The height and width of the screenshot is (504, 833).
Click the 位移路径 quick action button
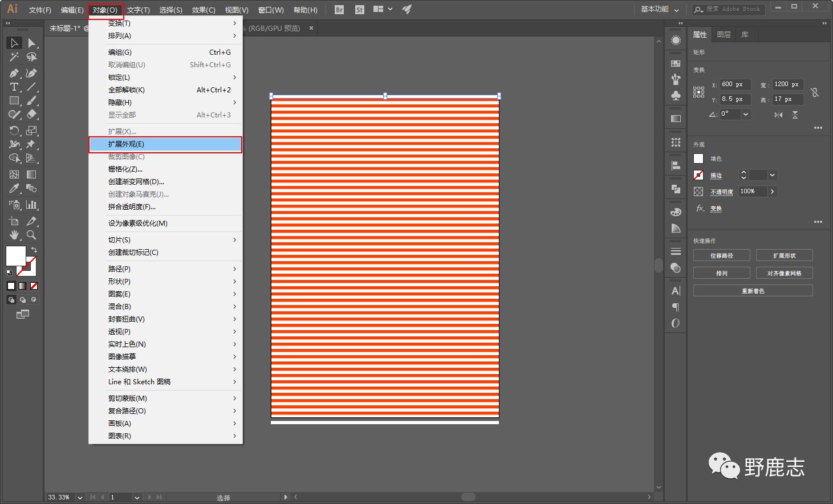coord(721,255)
